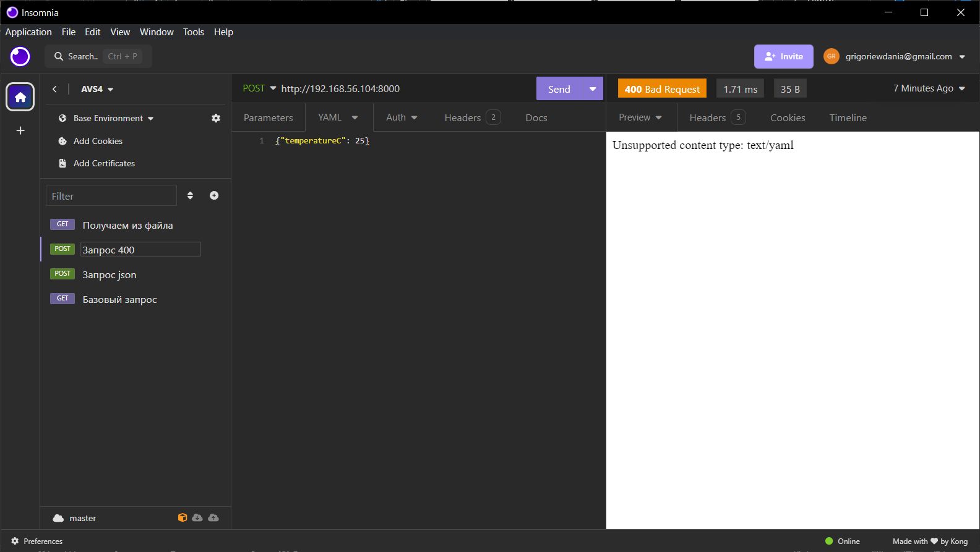
Task: Click the Filter input field
Action: point(111,196)
